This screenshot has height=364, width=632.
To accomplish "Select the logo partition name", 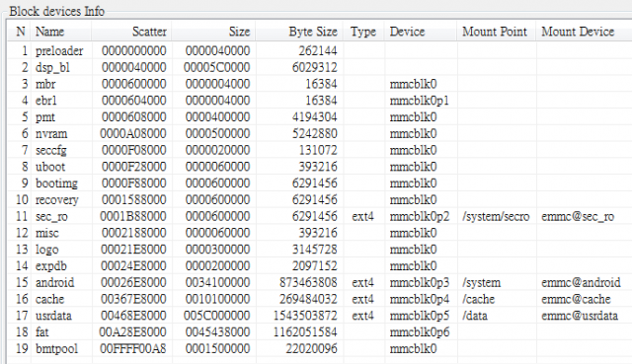I will (46, 250).
